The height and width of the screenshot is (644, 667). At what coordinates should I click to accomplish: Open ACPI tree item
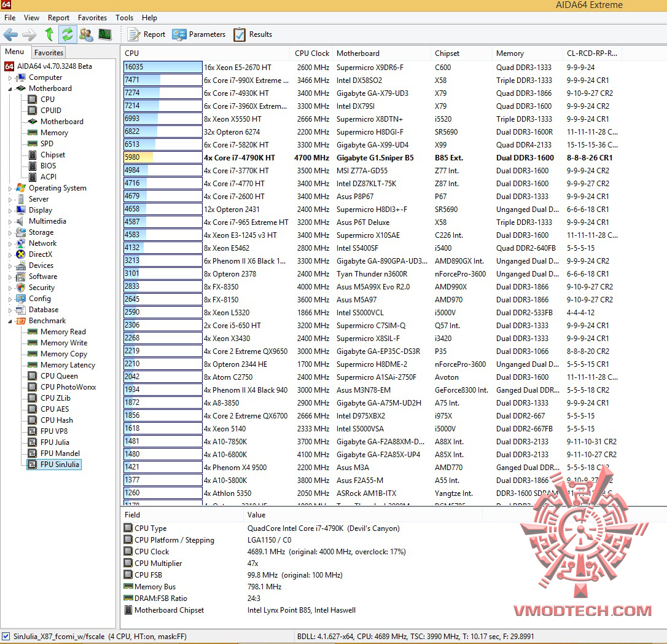pos(48,176)
